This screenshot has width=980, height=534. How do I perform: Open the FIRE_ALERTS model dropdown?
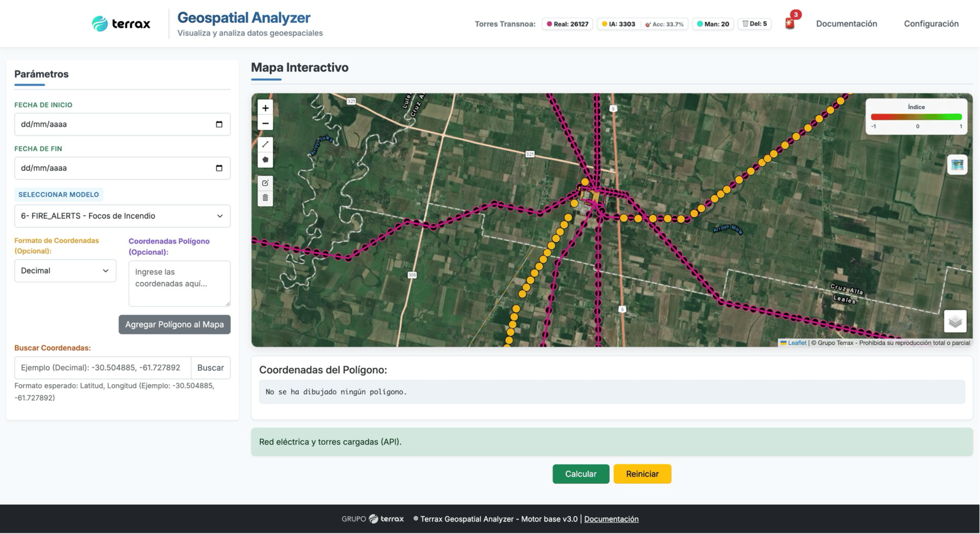[x=122, y=216]
